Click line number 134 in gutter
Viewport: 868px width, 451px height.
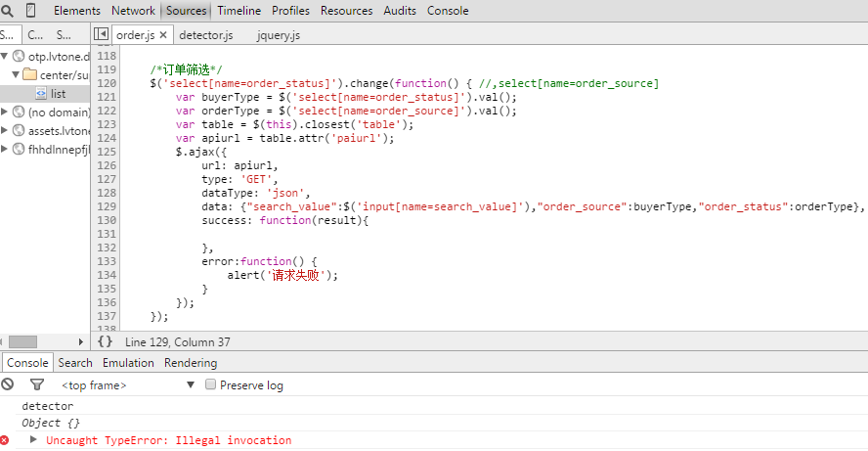click(x=107, y=275)
